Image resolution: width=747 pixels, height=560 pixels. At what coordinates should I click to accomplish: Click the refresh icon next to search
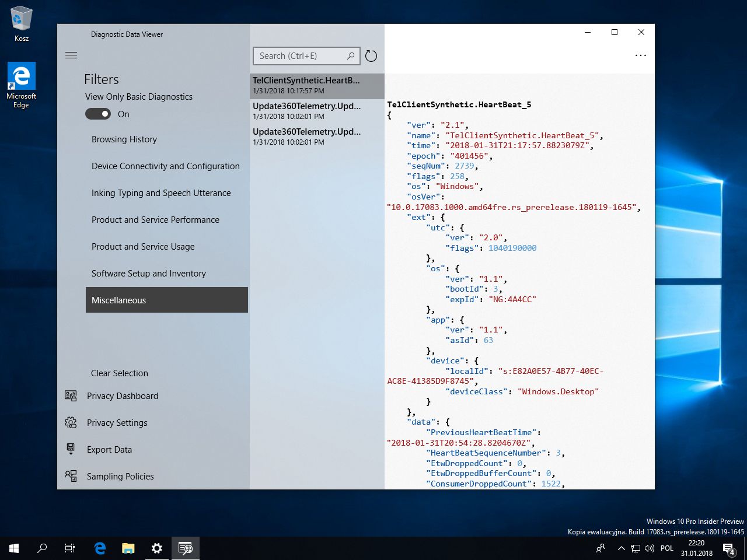(371, 56)
